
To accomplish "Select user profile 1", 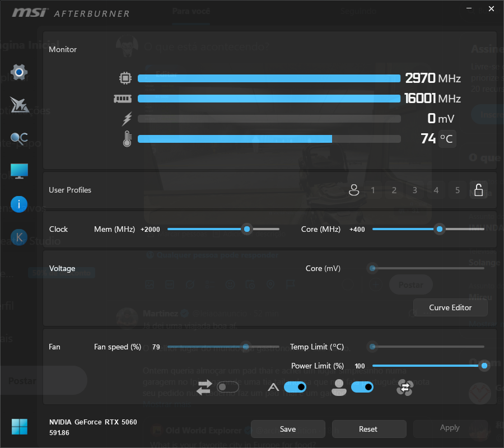I will point(373,190).
